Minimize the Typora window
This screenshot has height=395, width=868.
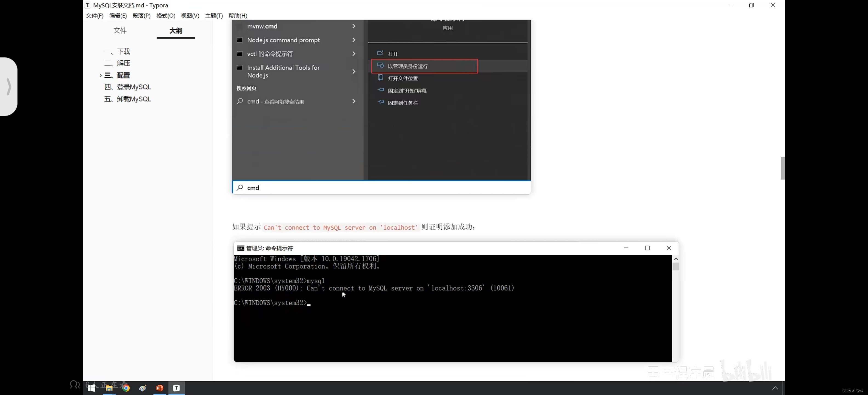click(730, 5)
